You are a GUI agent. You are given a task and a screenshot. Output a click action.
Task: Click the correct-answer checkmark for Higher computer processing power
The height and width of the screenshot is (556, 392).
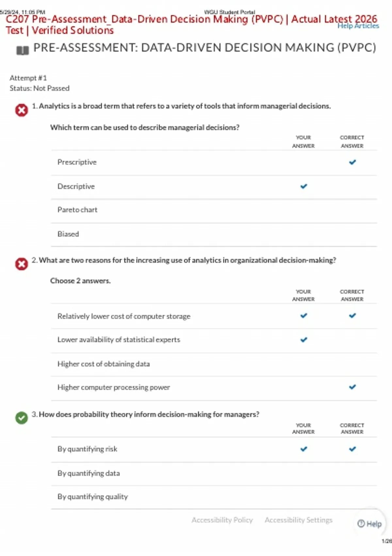coord(352,387)
